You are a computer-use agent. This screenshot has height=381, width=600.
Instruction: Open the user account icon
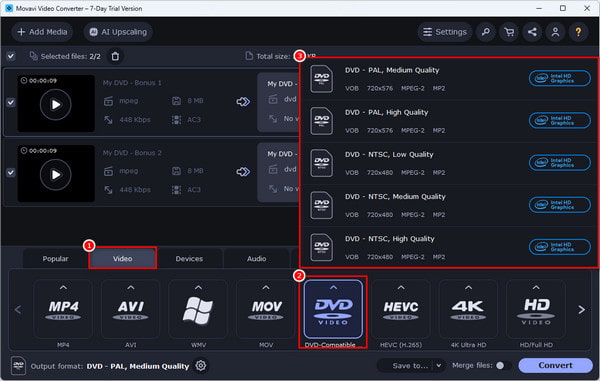(555, 32)
